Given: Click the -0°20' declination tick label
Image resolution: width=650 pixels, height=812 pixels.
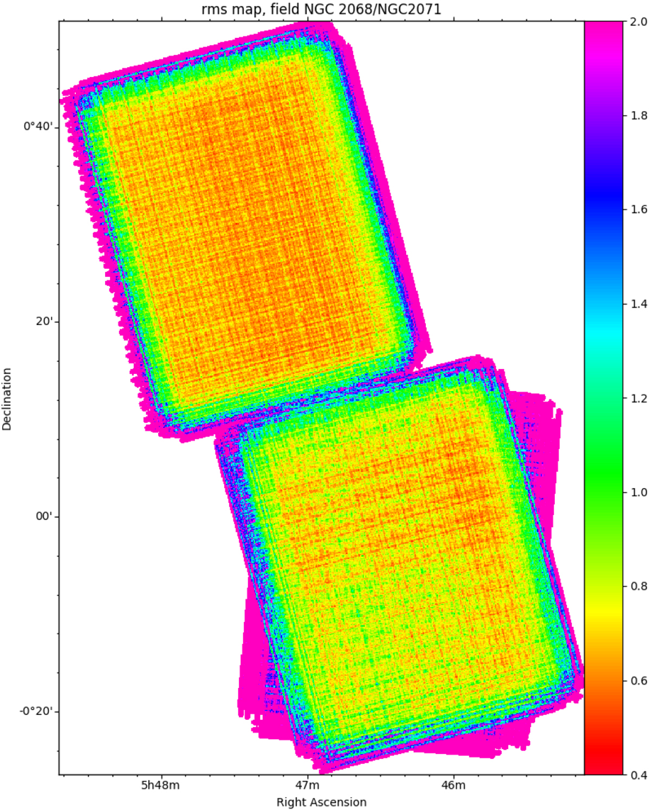Looking at the screenshot, I should (x=38, y=711).
